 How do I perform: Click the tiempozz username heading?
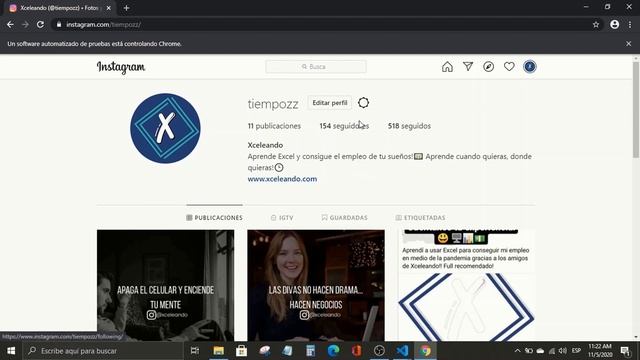pyautogui.click(x=273, y=104)
